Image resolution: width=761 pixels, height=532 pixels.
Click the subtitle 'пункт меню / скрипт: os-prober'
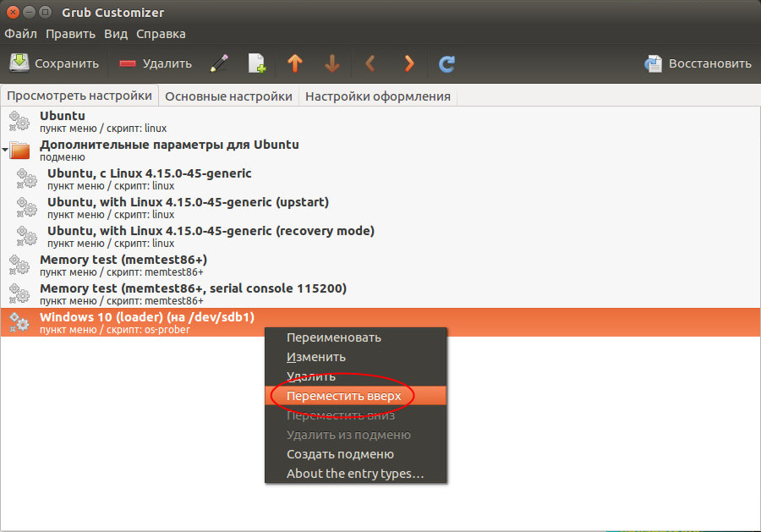click(114, 330)
